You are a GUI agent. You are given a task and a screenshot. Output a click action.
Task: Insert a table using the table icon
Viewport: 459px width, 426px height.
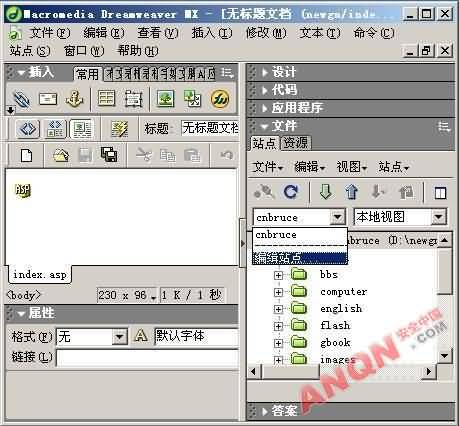click(x=107, y=99)
